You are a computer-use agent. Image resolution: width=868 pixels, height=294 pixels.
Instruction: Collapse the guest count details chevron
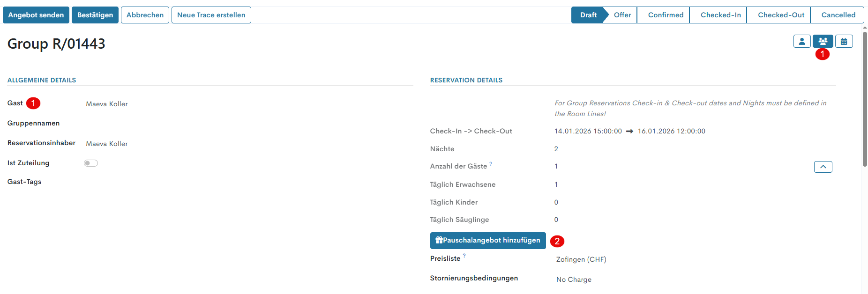click(823, 167)
